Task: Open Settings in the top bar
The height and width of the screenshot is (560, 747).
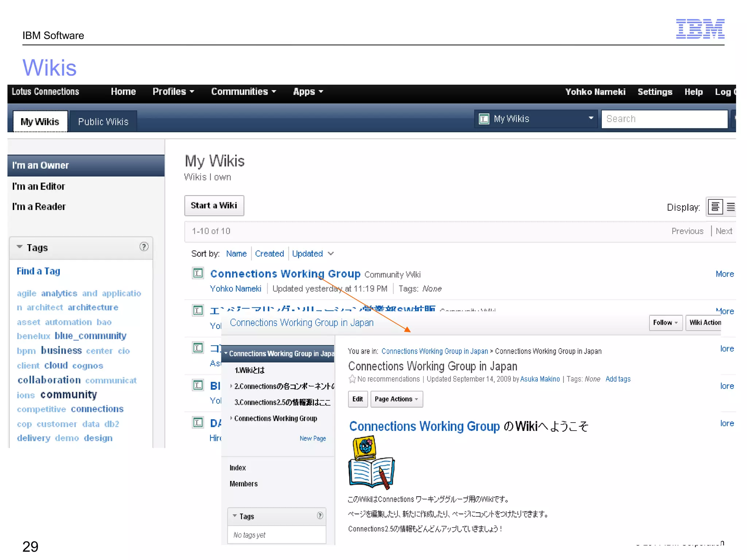Action: (655, 92)
